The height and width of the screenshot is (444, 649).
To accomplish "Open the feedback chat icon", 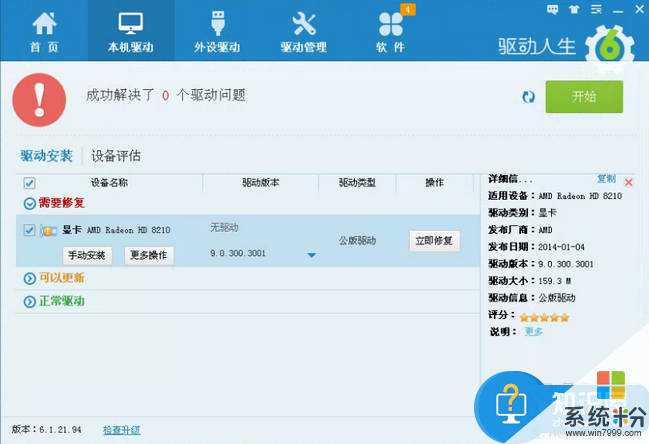I will pyautogui.click(x=553, y=10).
